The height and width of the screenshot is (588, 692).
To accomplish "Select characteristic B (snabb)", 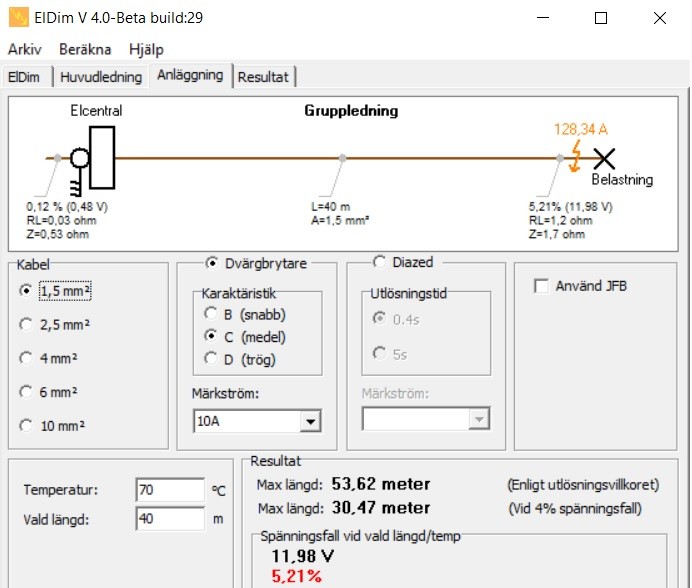I will tap(210, 314).
